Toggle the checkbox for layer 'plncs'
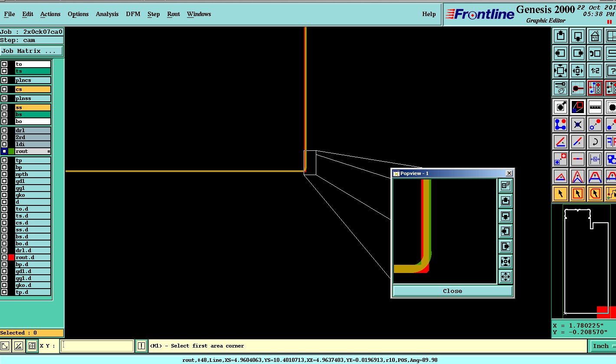The image size is (616, 364). tap(4, 80)
